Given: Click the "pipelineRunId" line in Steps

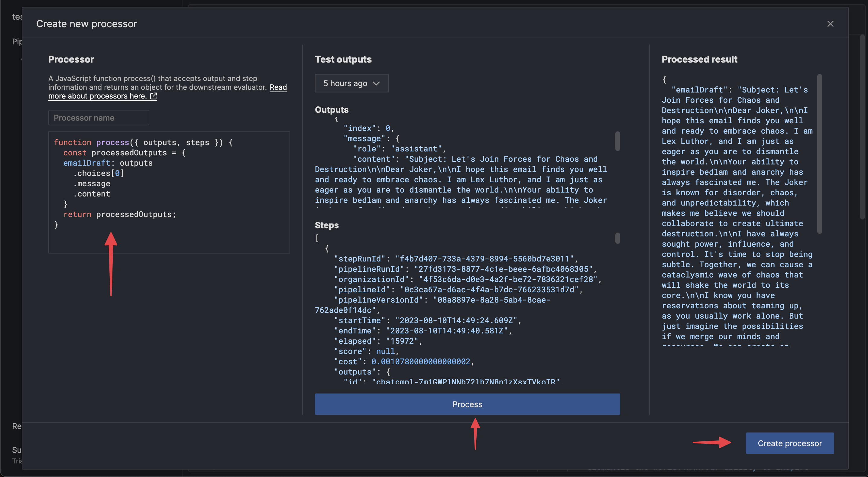Looking at the screenshot, I should point(465,269).
